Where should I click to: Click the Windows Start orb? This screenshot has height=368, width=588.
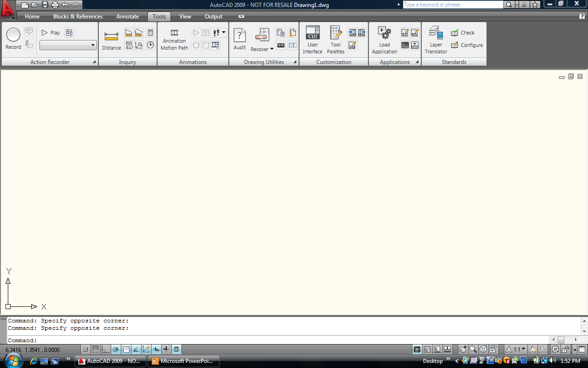tap(13, 361)
